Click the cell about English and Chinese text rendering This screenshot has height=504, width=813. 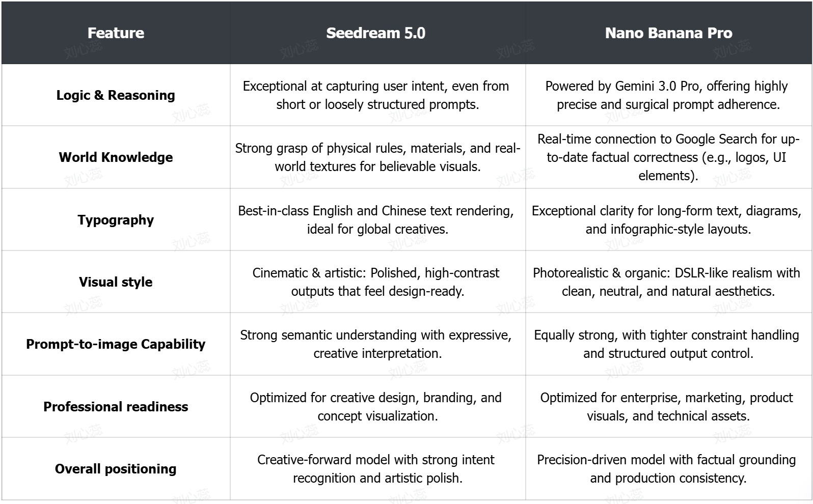377,220
